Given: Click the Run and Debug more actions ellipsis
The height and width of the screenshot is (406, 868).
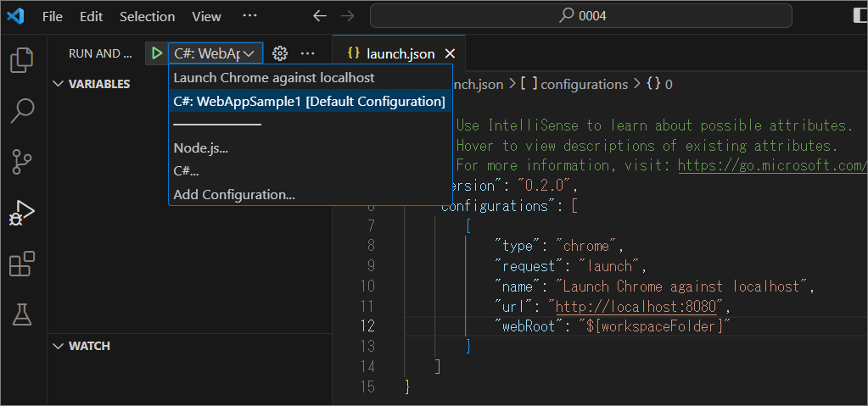Looking at the screenshot, I should pos(307,53).
